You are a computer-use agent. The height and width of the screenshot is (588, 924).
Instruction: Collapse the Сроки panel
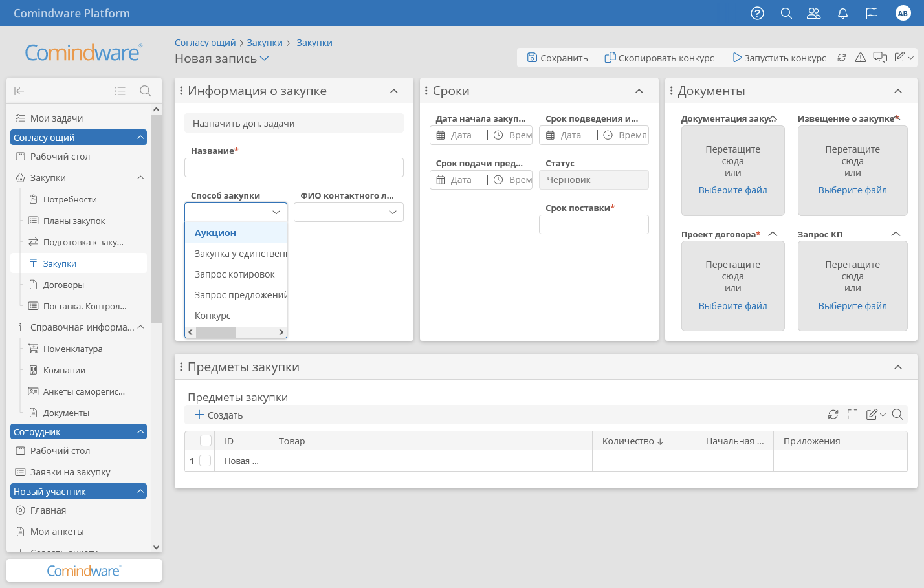(639, 91)
